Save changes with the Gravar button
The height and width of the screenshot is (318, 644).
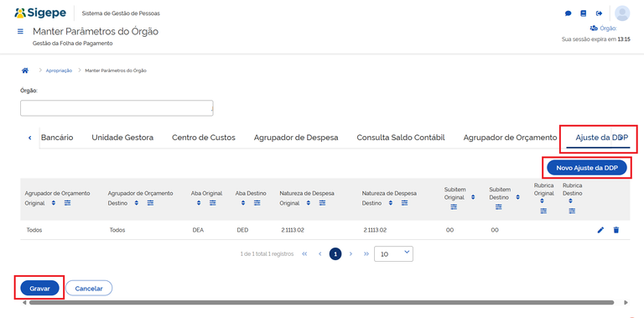coord(39,289)
